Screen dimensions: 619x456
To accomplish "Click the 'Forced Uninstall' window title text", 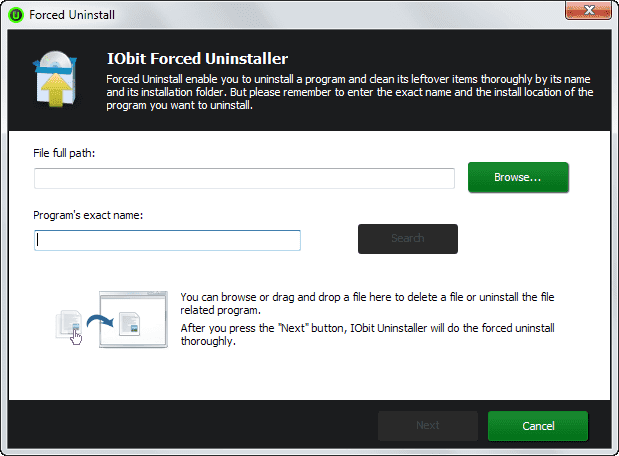I will [72, 15].
